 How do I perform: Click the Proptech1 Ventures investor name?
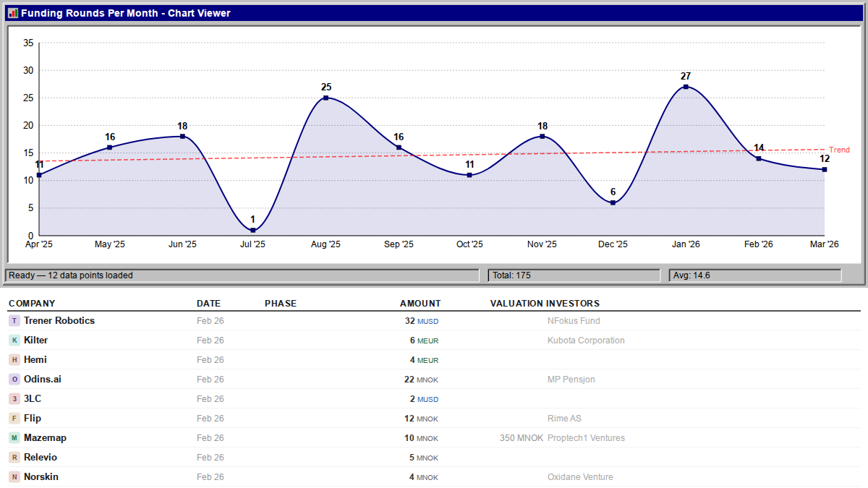[x=586, y=438]
